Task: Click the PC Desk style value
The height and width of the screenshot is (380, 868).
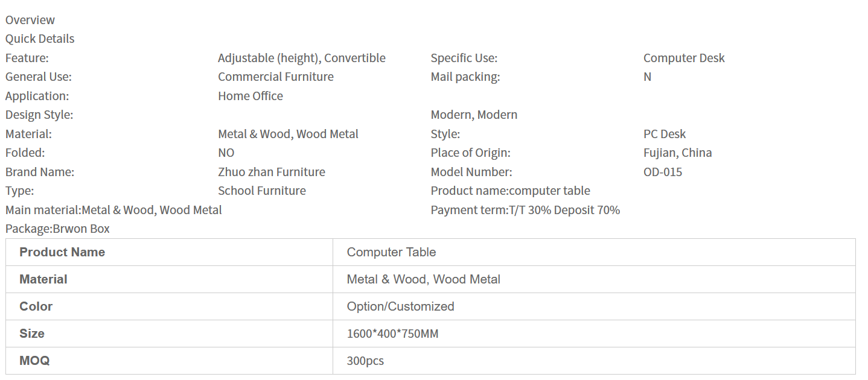Action: (x=664, y=134)
